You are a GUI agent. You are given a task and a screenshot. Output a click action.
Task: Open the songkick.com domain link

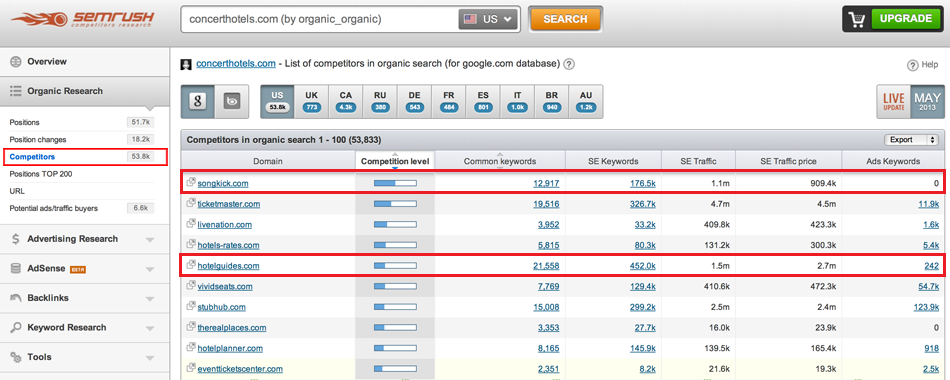[222, 183]
